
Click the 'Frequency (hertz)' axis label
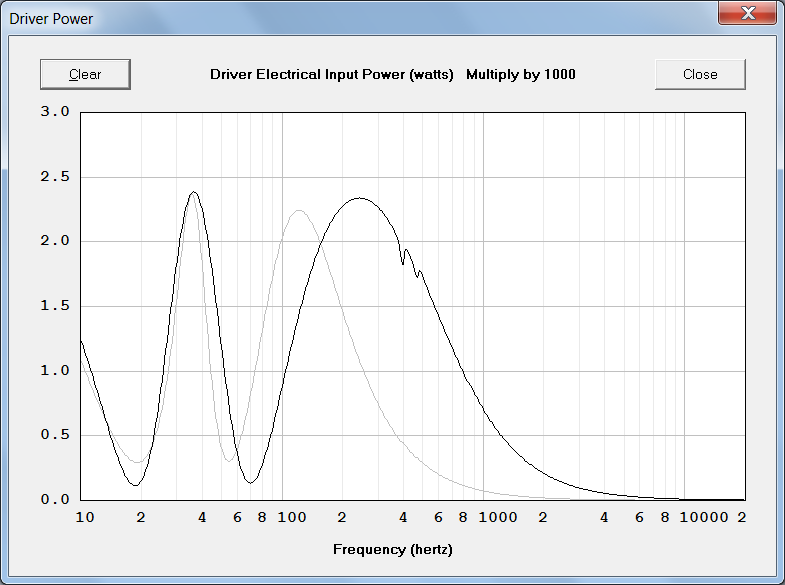click(x=392, y=549)
